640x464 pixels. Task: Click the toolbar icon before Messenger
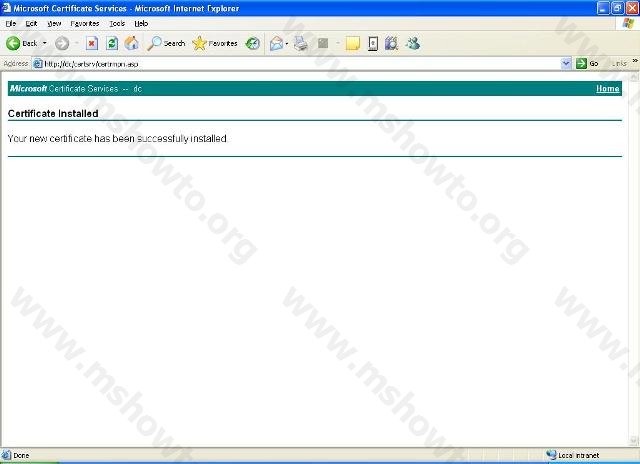(x=391, y=43)
